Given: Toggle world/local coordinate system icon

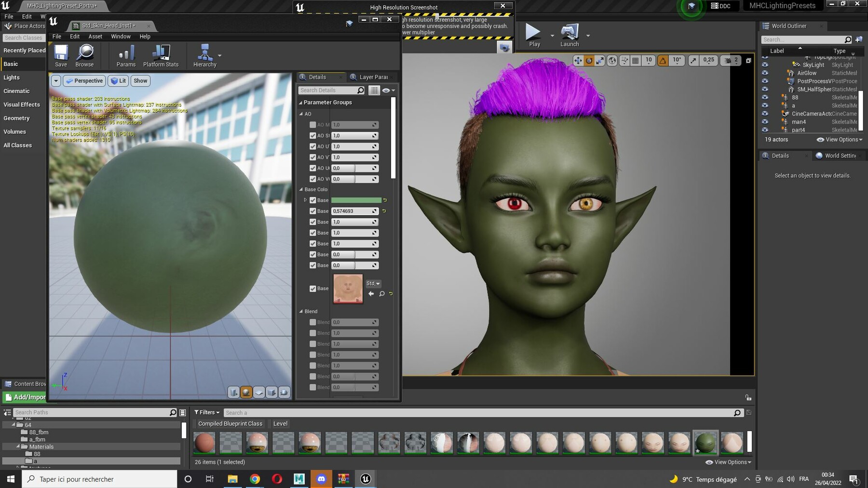Looking at the screenshot, I should tap(612, 60).
